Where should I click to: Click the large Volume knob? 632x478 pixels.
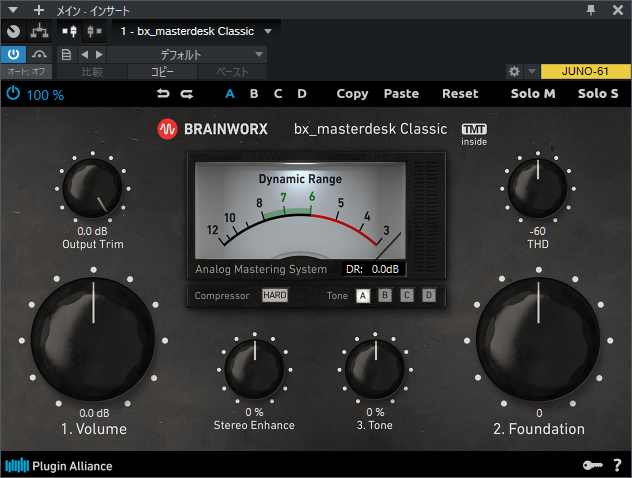coord(93,339)
